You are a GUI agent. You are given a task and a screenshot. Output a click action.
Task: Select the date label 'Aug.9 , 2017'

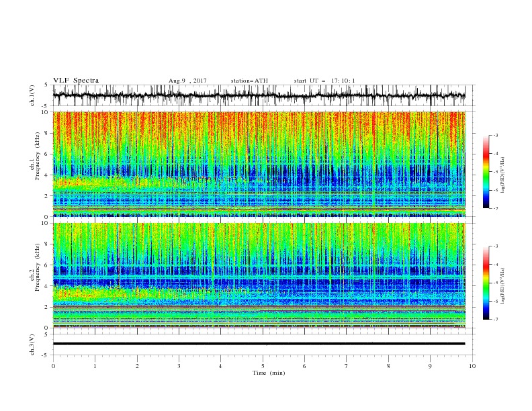187,81
